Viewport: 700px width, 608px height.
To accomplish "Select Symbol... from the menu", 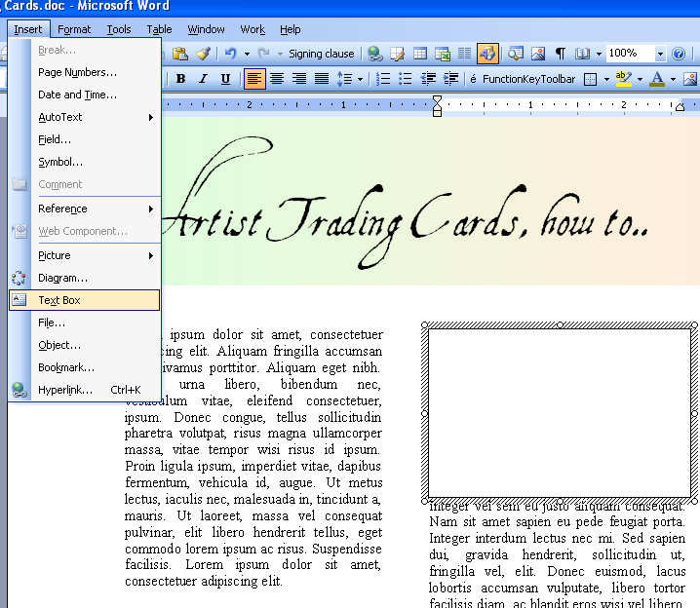I will (x=85, y=162).
